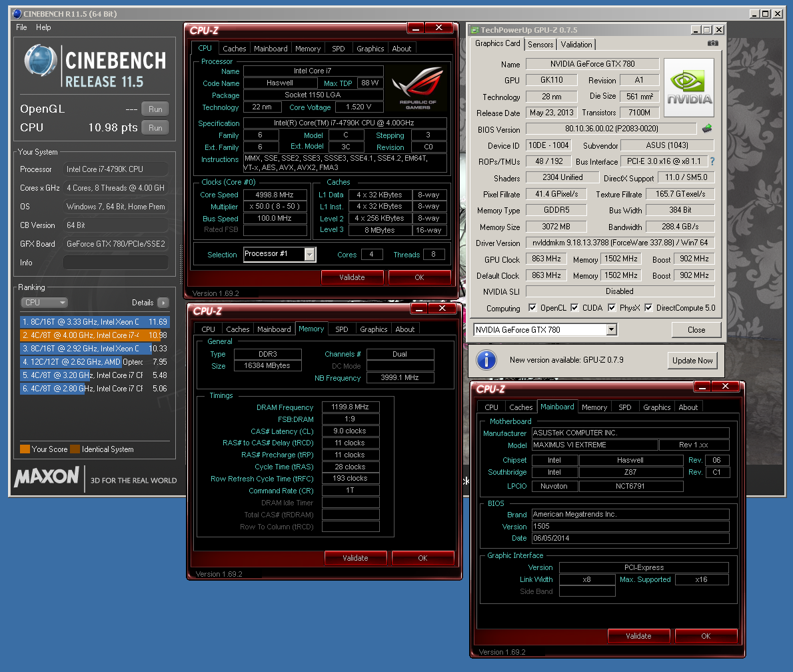Open Caches tab in top CPU-Z window
Screen dimensions: 793x672
click(x=234, y=49)
